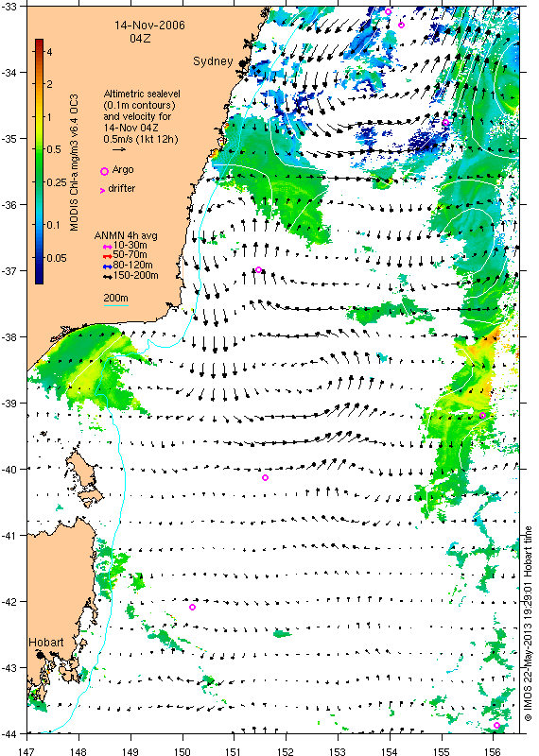Click the 'Argo' legend label
Image resolution: width=539 pixels, height=756 pixels.
(123, 170)
